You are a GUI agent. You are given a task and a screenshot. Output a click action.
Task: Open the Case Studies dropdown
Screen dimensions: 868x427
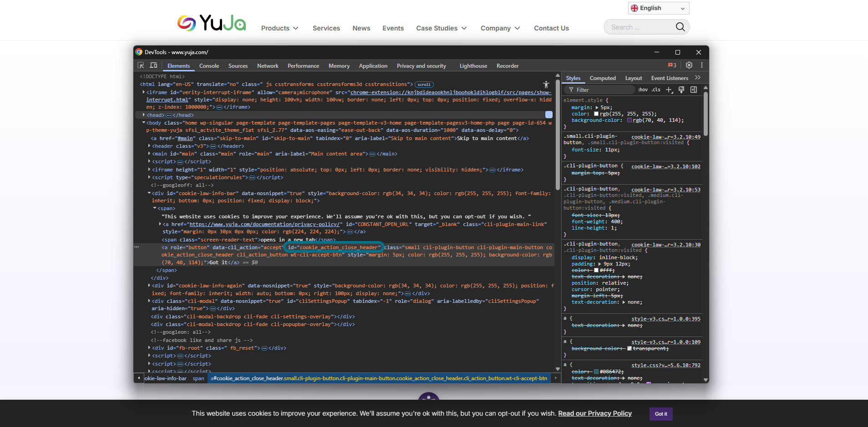point(442,28)
